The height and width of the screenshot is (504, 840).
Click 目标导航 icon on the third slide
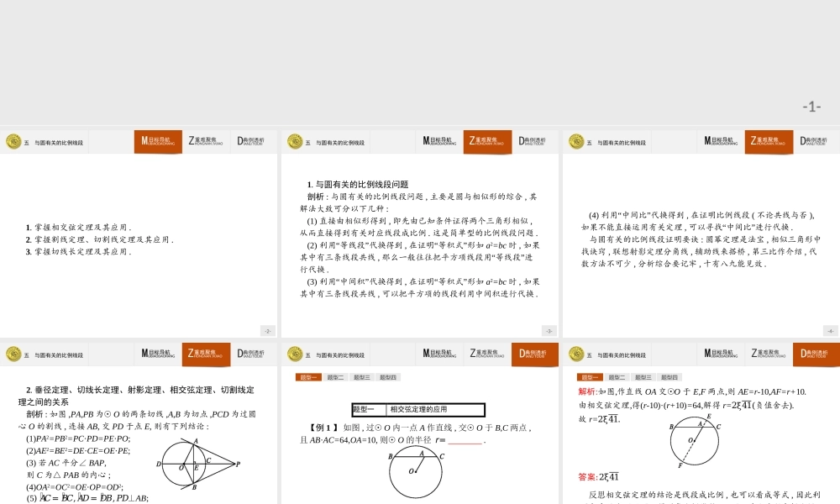(x=718, y=141)
